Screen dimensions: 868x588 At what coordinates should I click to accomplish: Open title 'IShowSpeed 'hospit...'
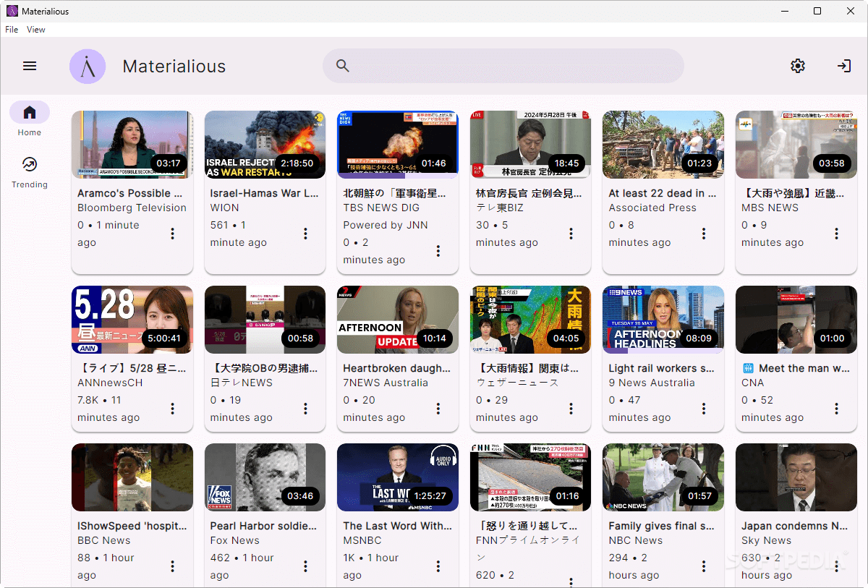[x=132, y=526]
